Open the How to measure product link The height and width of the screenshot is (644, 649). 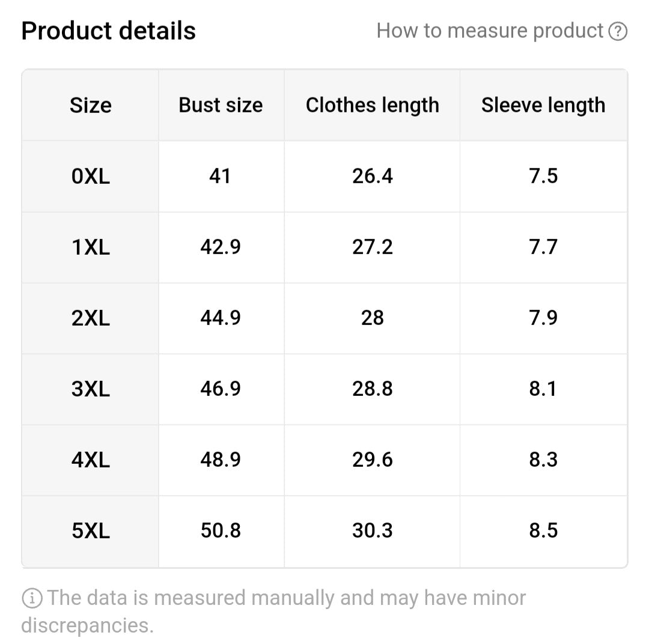(490, 31)
